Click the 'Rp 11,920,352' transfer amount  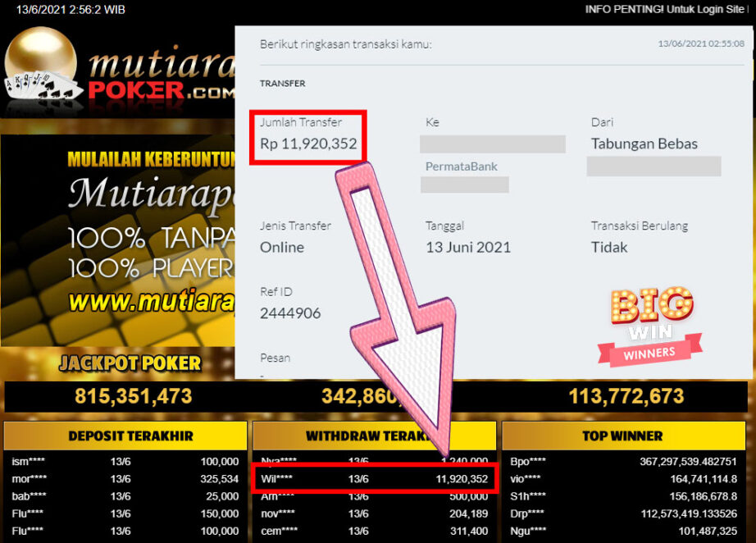coord(308,144)
